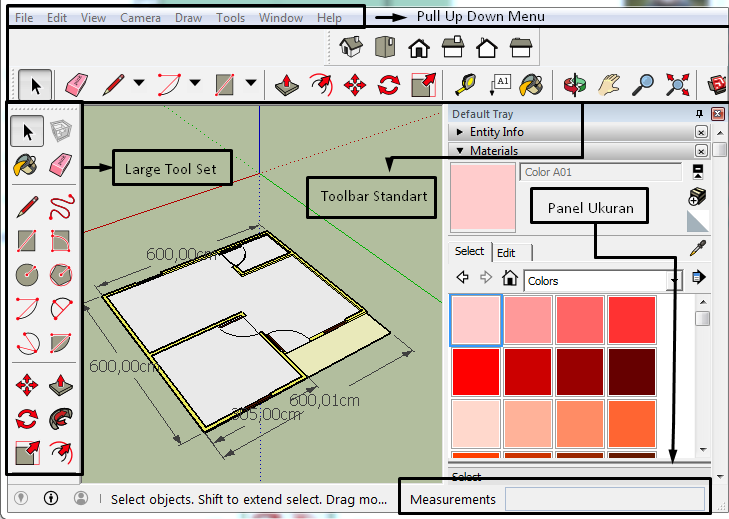Switch to Top view icon
729x519 pixels.
click(x=385, y=47)
